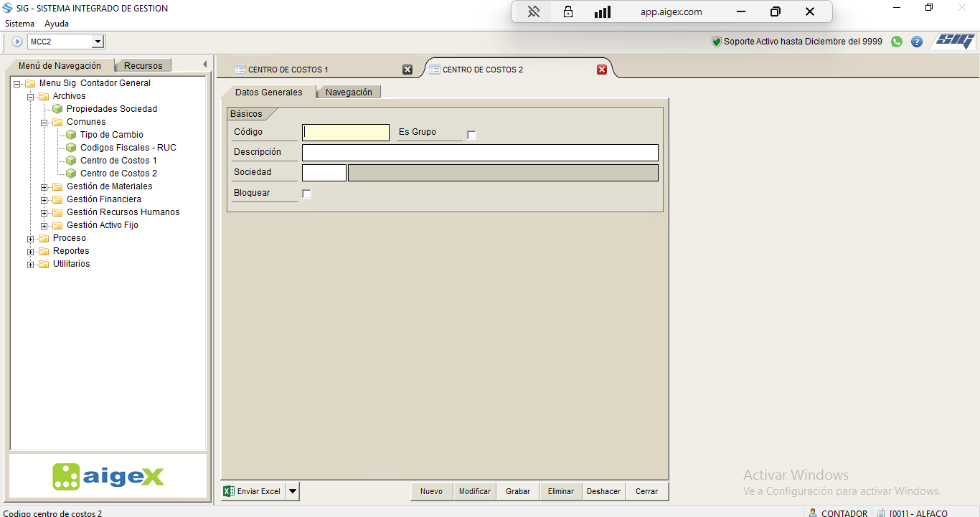Focus the Sociedad code field
The image size is (980, 517).
[324, 173]
